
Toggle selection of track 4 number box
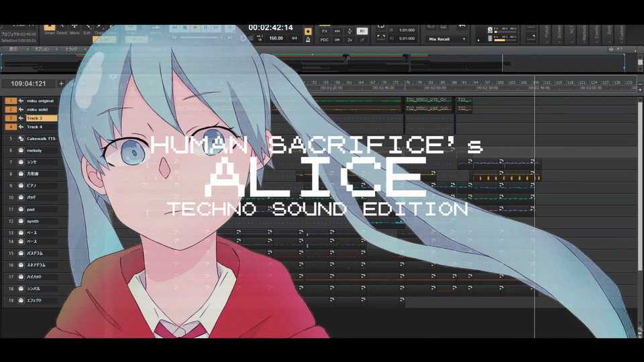[11, 127]
